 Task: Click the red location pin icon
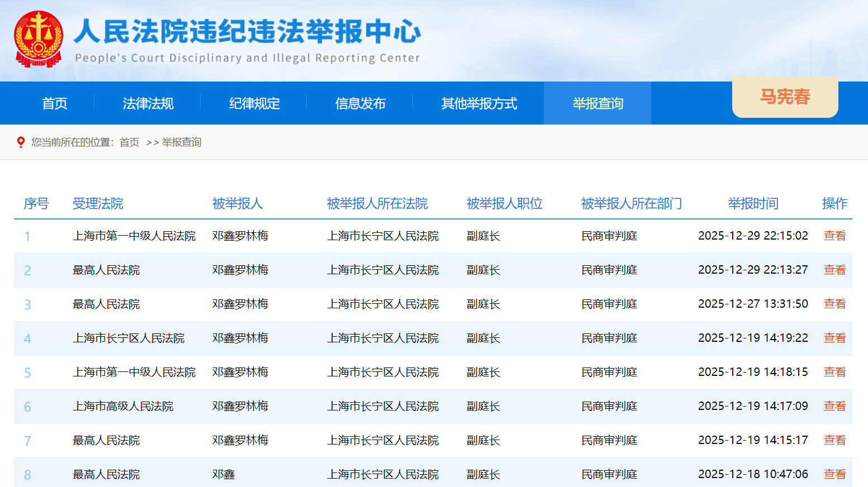[x=21, y=142]
